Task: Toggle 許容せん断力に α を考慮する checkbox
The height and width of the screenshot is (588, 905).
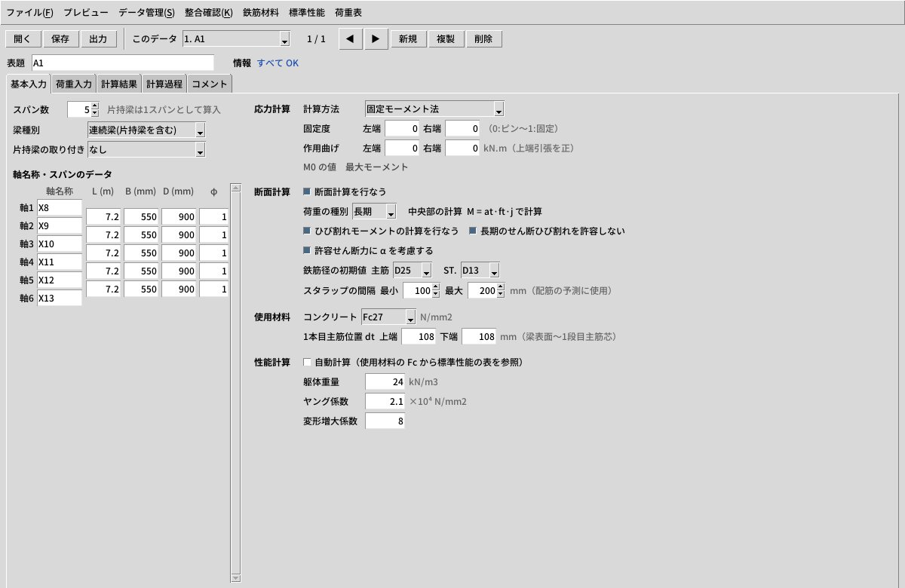Action: tap(307, 250)
